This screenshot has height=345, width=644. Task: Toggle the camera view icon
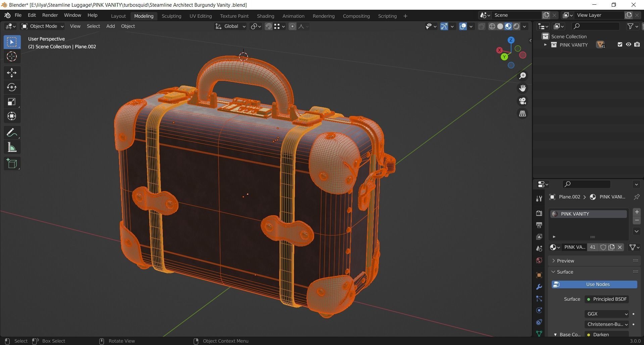pos(523,101)
